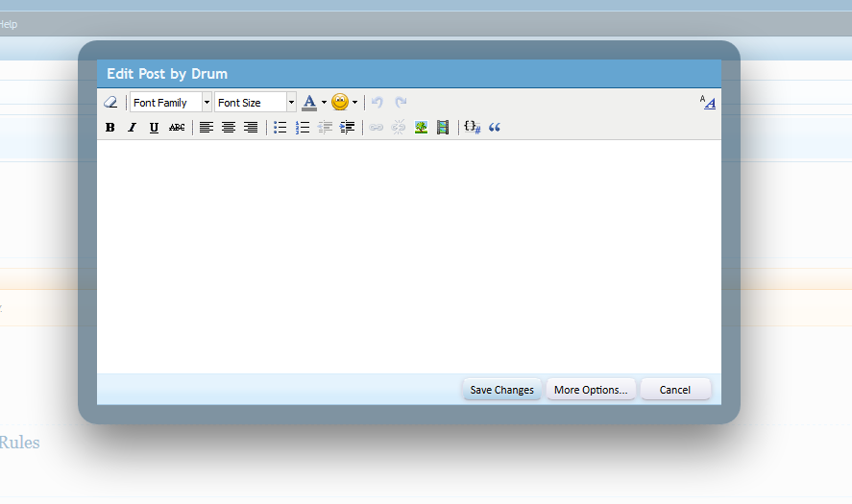The image size is (852, 504).
Task: Open the Font Size dropdown
Action: 256,102
